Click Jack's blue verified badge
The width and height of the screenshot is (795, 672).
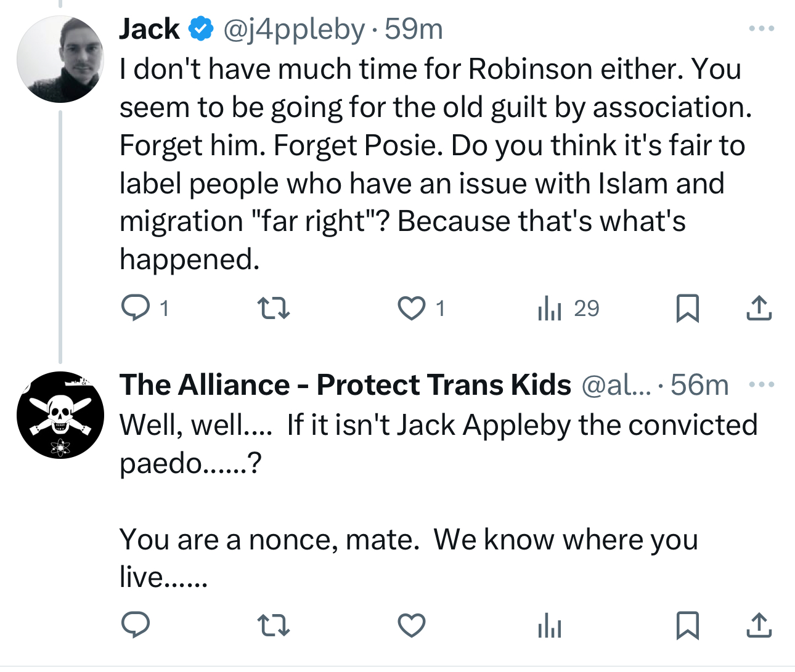pos(200,28)
